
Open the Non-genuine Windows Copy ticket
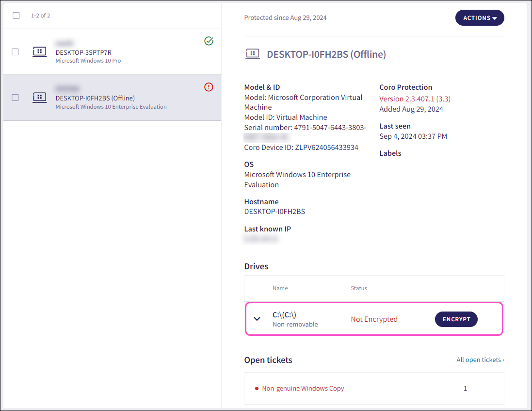(x=303, y=389)
